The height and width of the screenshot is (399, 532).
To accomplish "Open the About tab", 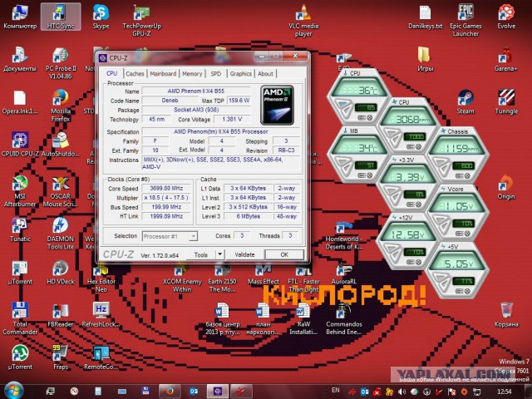I will click(x=265, y=74).
